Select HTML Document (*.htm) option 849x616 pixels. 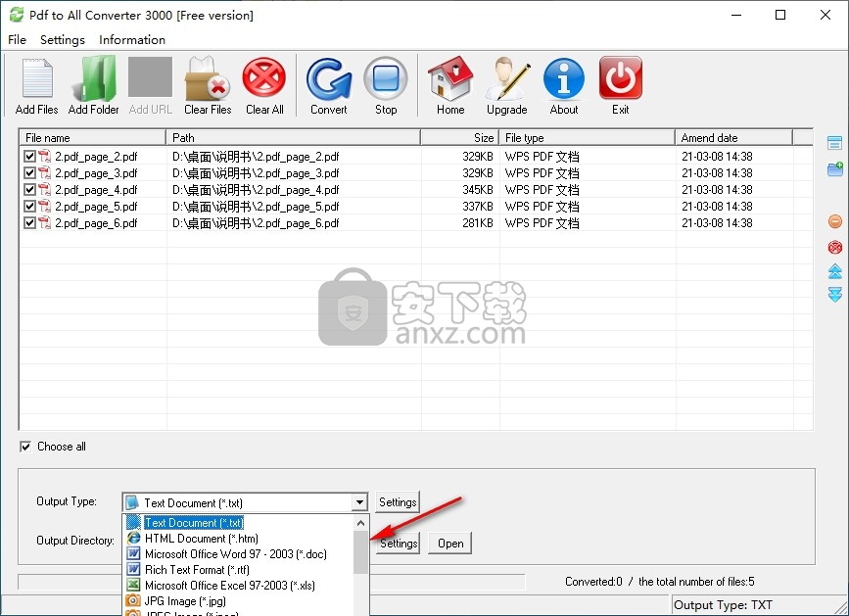(x=238, y=539)
